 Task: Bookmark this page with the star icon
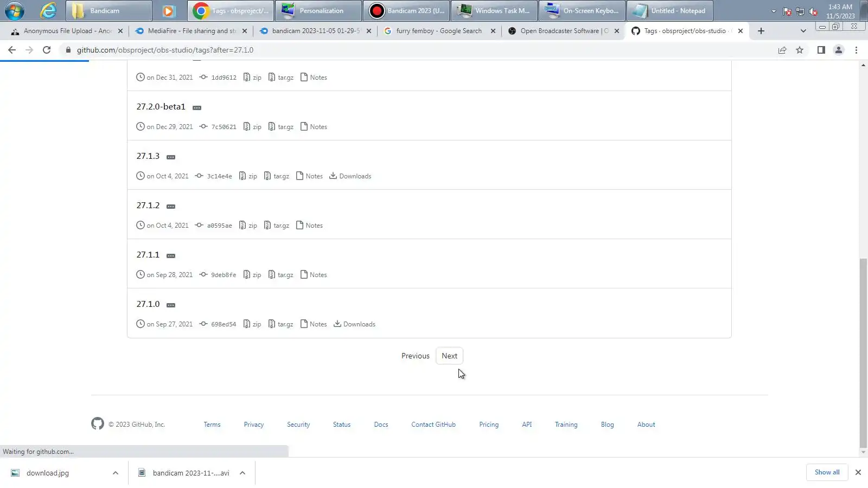pos(800,50)
